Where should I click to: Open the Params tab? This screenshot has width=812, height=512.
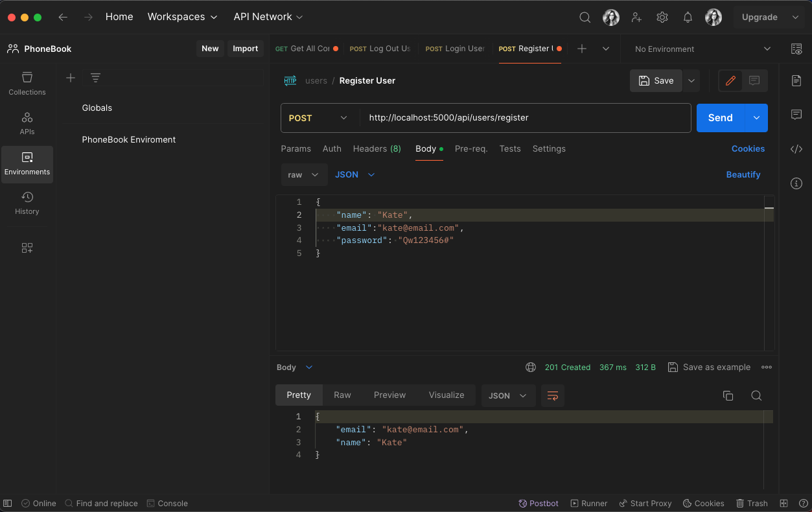click(x=296, y=148)
